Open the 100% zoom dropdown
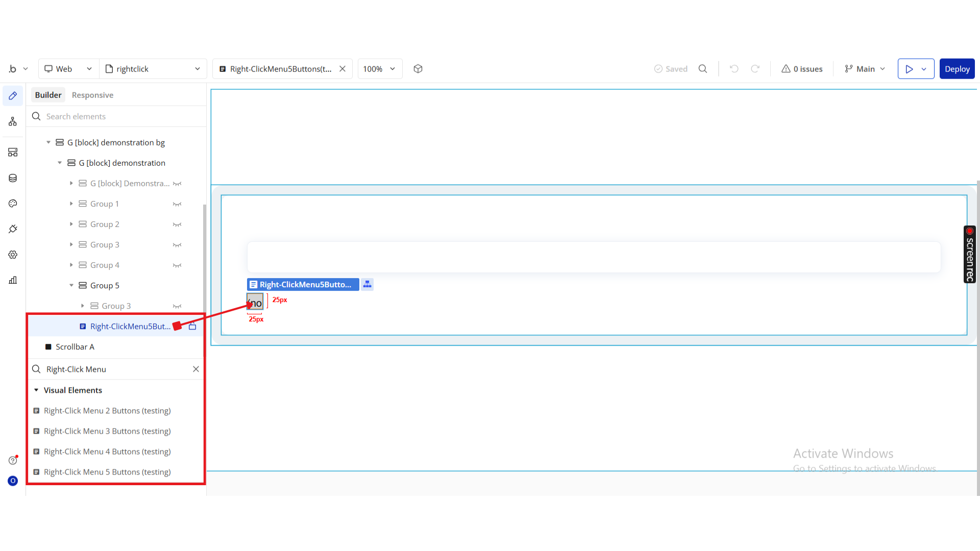980x551 pixels. (x=380, y=69)
